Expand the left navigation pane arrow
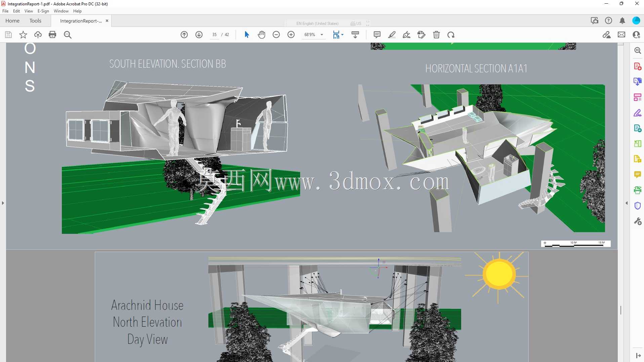644x362 pixels. (x=3, y=203)
